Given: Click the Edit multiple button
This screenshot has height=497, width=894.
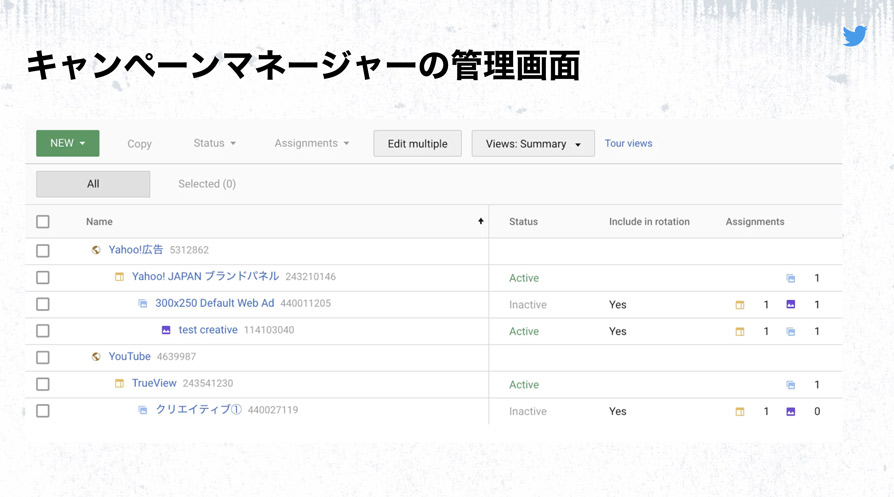Looking at the screenshot, I should pyautogui.click(x=417, y=144).
